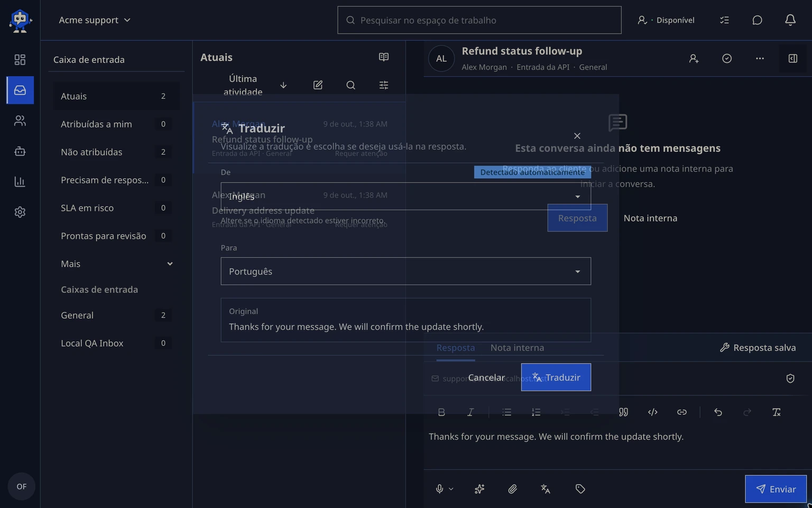Close the Traduzir dialog with X
Viewport: 812px width, 508px height.
pos(577,136)
